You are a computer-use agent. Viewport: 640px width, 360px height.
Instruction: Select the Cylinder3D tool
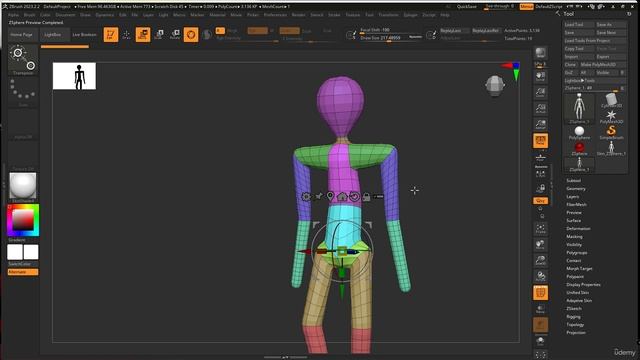tap(611, 100)
